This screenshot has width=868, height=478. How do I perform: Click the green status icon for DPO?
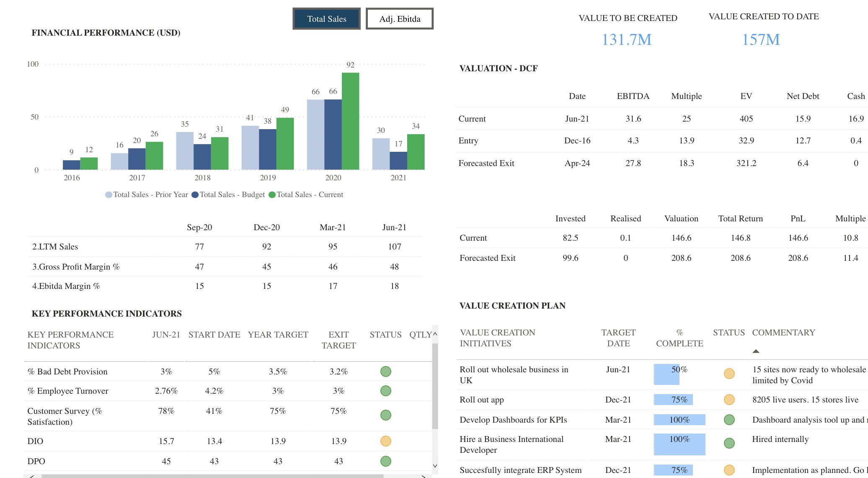(x=385, y=461)
